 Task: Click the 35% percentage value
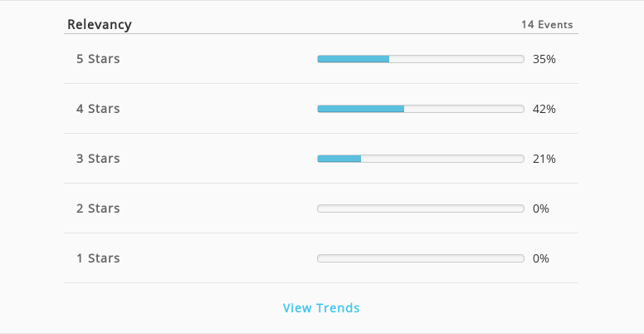(x=544, y=59)
